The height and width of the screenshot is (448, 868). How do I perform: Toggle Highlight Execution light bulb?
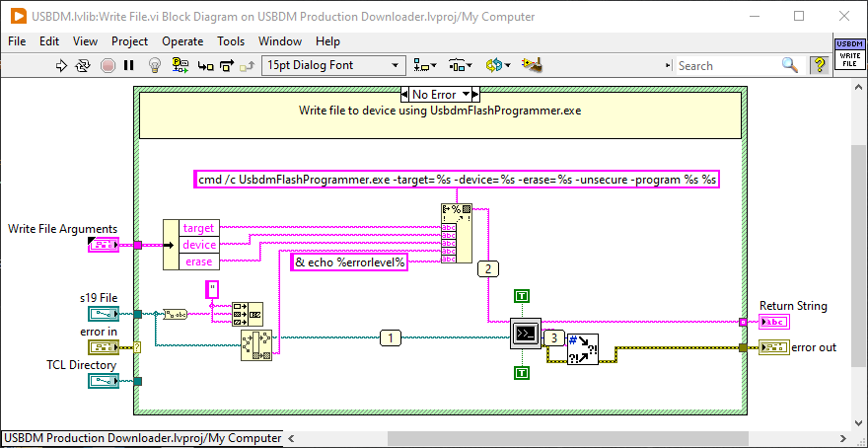pos(155,65)
